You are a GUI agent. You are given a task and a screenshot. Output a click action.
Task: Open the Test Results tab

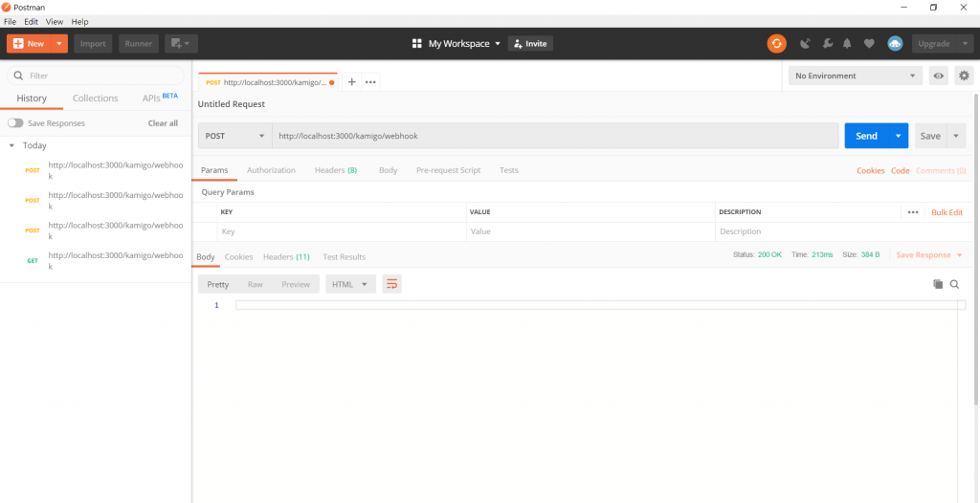[344, 257]
